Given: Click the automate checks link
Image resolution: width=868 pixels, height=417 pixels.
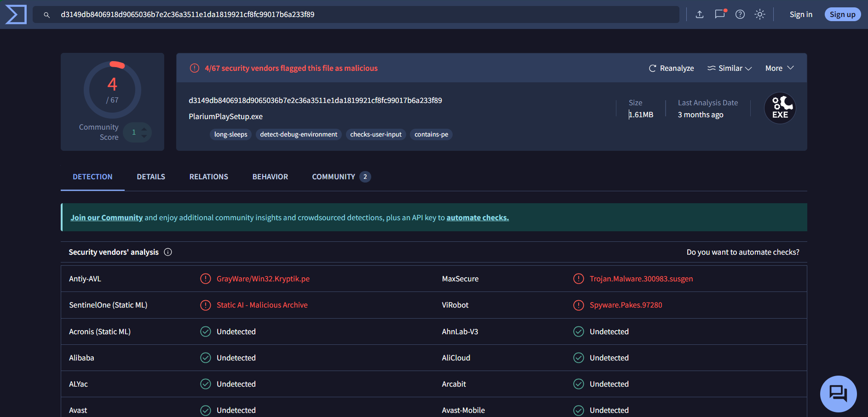Looking at the screenshot, I should (477, 217).
